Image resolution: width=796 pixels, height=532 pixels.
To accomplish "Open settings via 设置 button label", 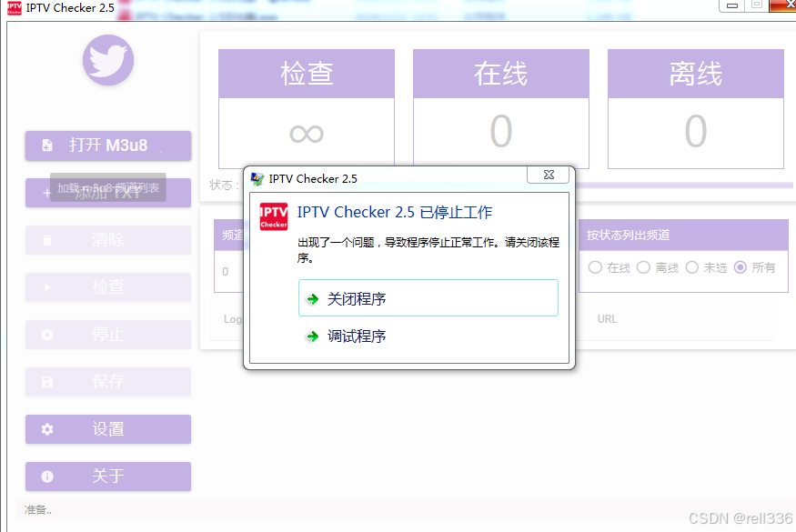I will click(108, 429).
